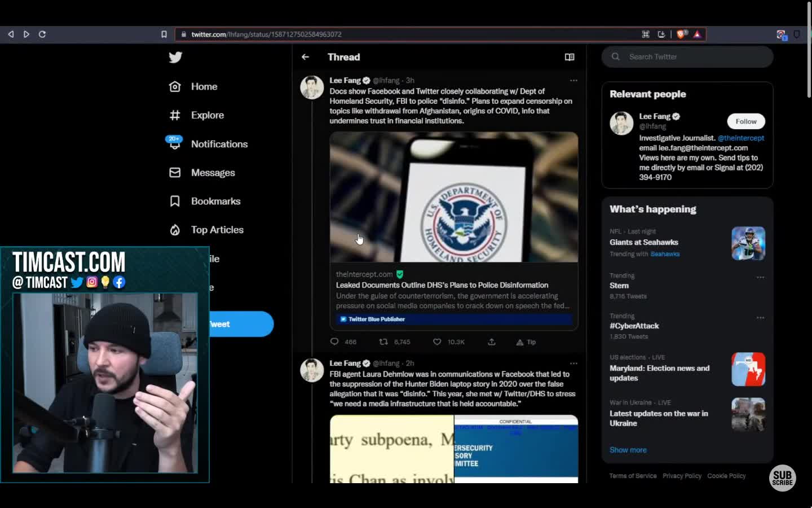Click browser address bar URL
This screenshot has width=812, height=508.
coord(266,34)
